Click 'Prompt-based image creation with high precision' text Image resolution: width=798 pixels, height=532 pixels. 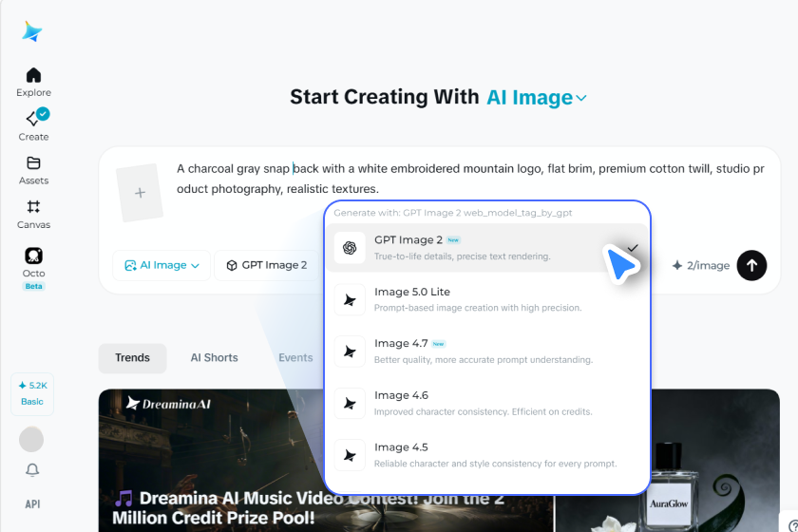(x=477, y=308)
